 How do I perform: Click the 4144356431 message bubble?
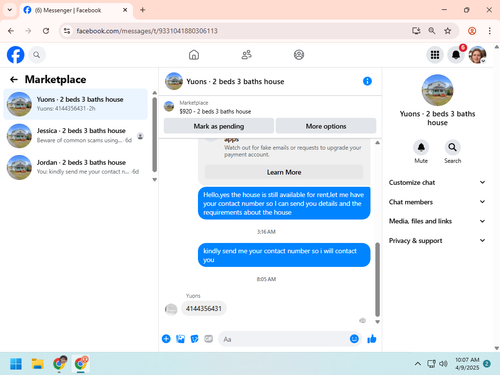click(204, 308)
